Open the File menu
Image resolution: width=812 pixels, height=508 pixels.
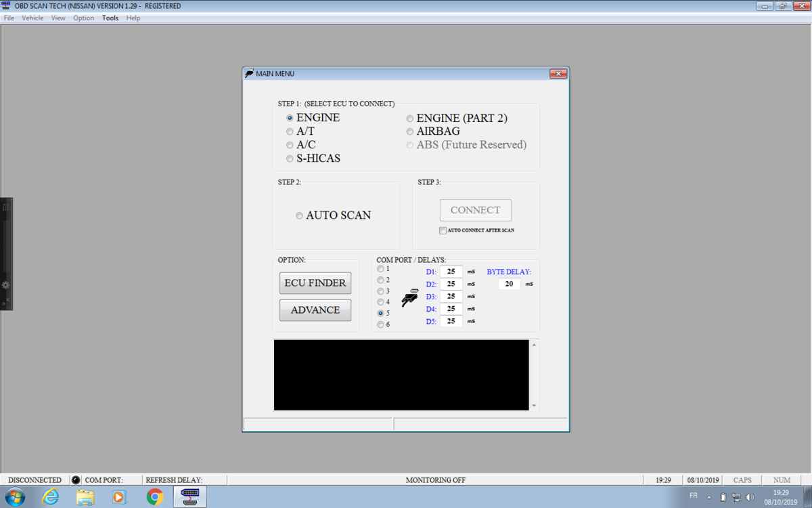tap(9, 18)
